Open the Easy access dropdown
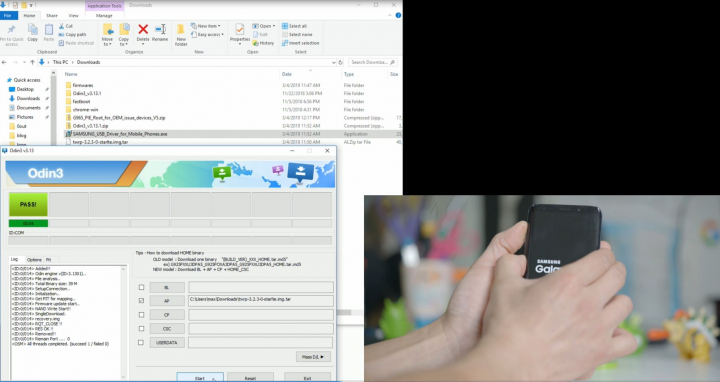Screen dimensions: 720x382 (208, 34)
